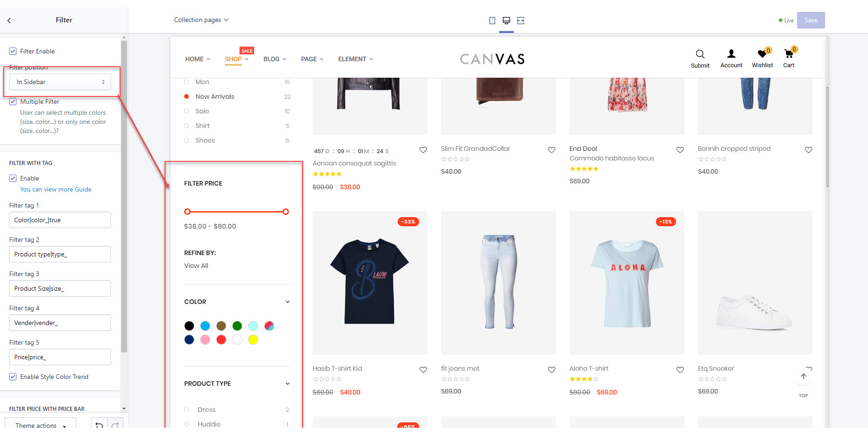Screen dimensions: 868x442
Task: Add fit jeans met to wishlist
Action: pos(552,370)
